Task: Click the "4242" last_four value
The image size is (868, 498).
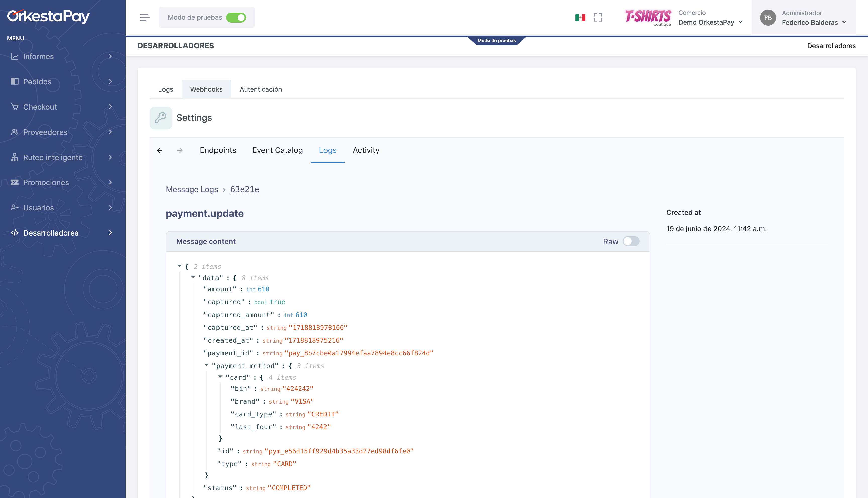Action: pyautogui.click(x=319, y=427)
